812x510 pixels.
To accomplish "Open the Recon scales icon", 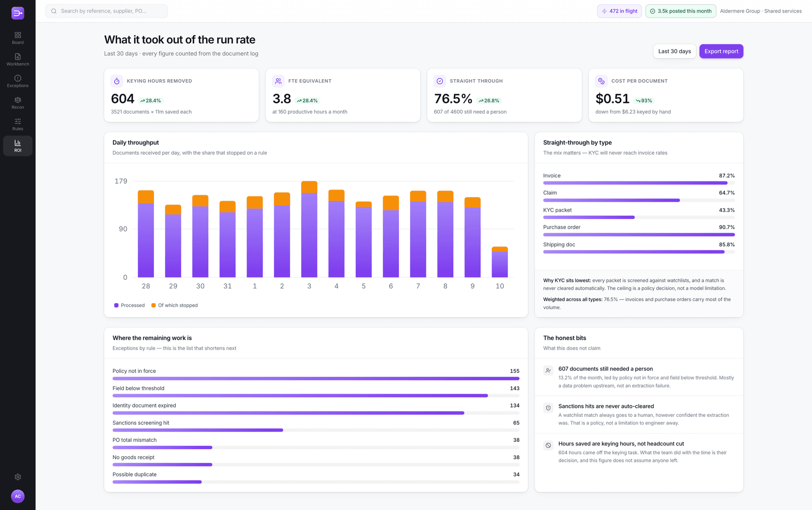I will (x=18, y=102).
